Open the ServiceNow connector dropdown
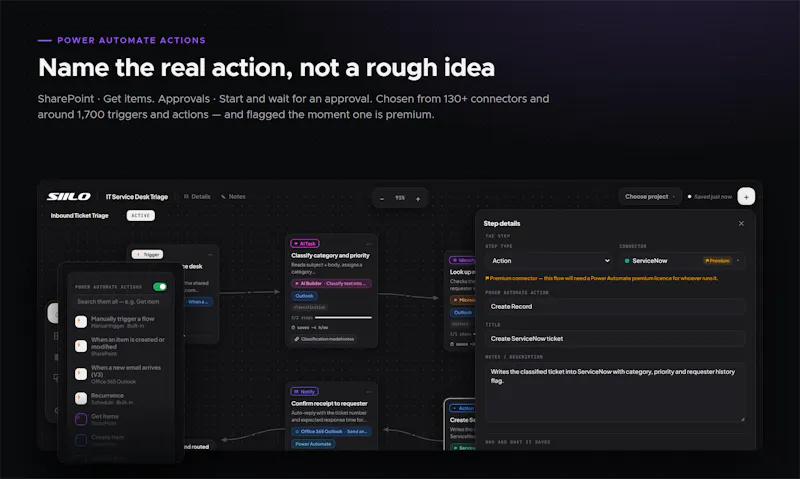The image size is (800, 479). 682,261
